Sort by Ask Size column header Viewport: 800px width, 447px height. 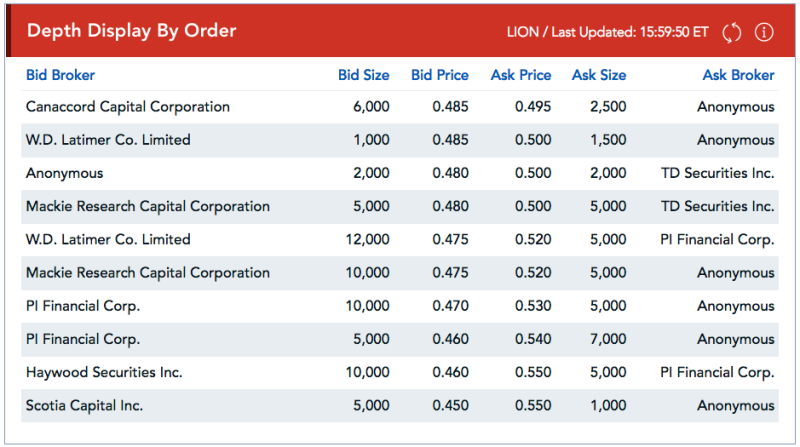(599, 75)
